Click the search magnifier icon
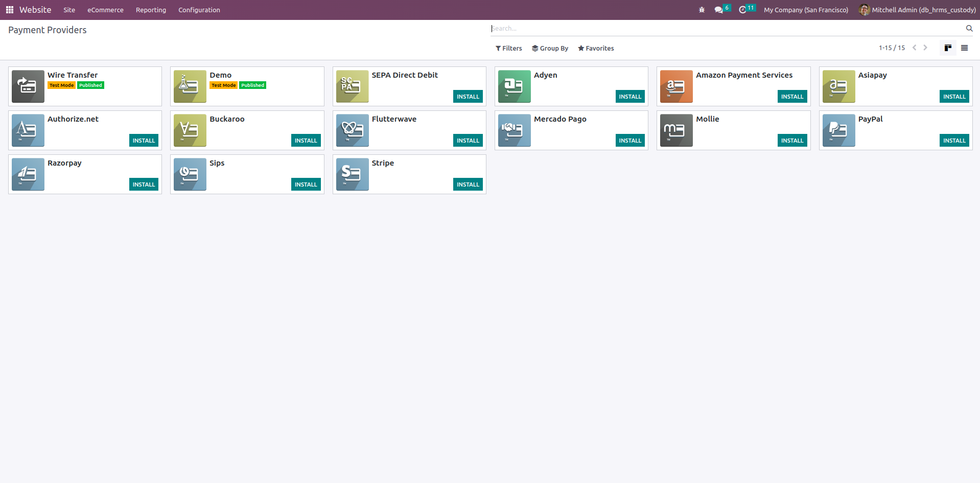 tap(969, 29)
